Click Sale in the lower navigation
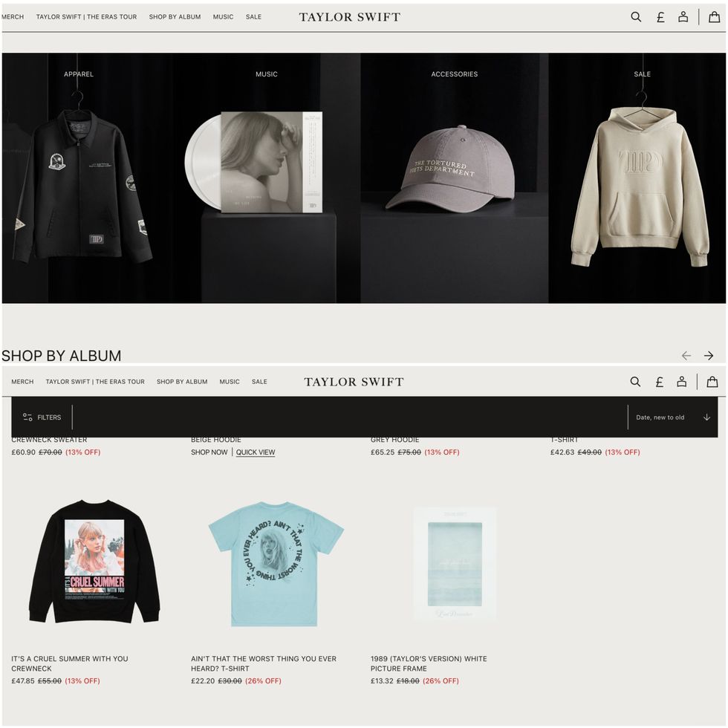Image resolution: width=728 pixels, height=728 pixels. (259, 382)
